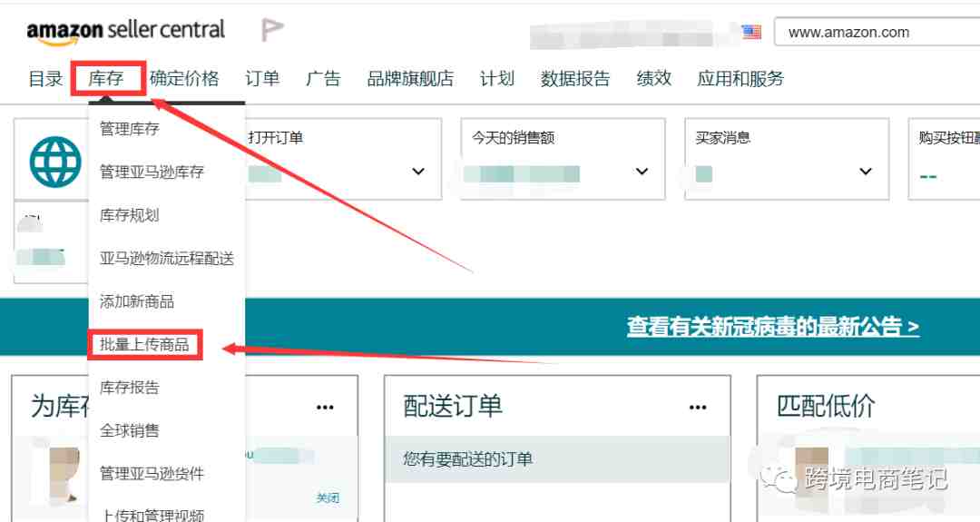Click the US flag marketplace icon
Viewport: 980px width, 522px height.
click(751, 32)
